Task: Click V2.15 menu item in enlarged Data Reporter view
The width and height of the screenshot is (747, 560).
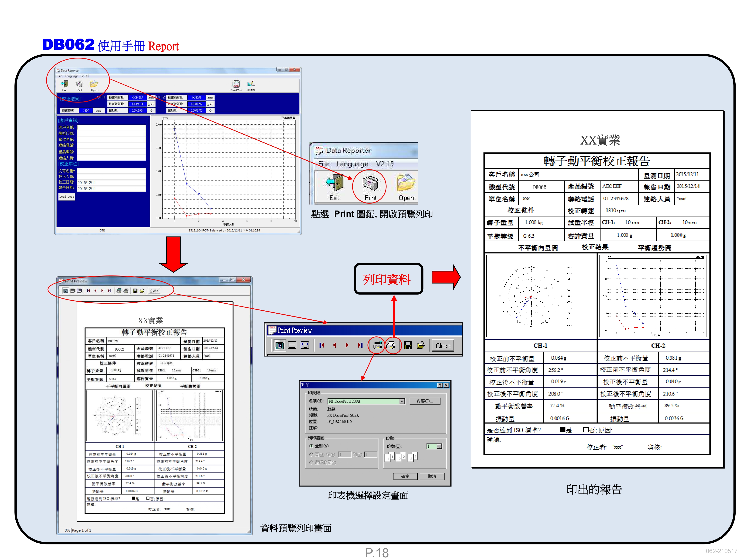Action: click(385, 164)
